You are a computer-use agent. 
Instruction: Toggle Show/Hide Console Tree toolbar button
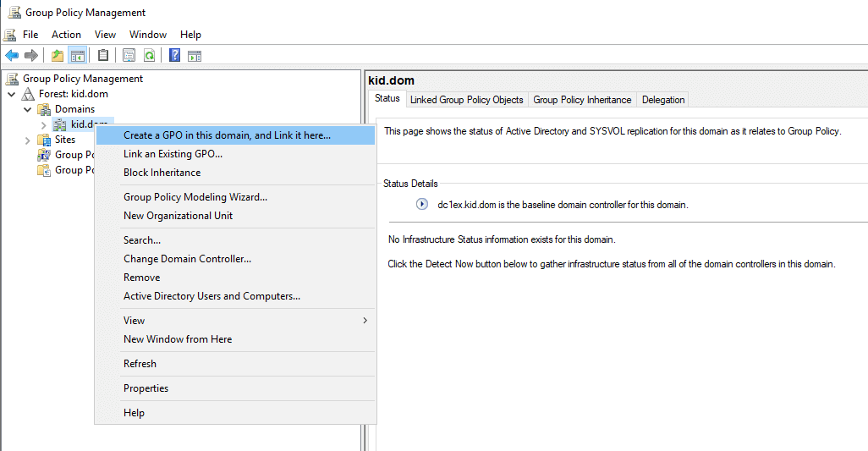click(77, 56)
